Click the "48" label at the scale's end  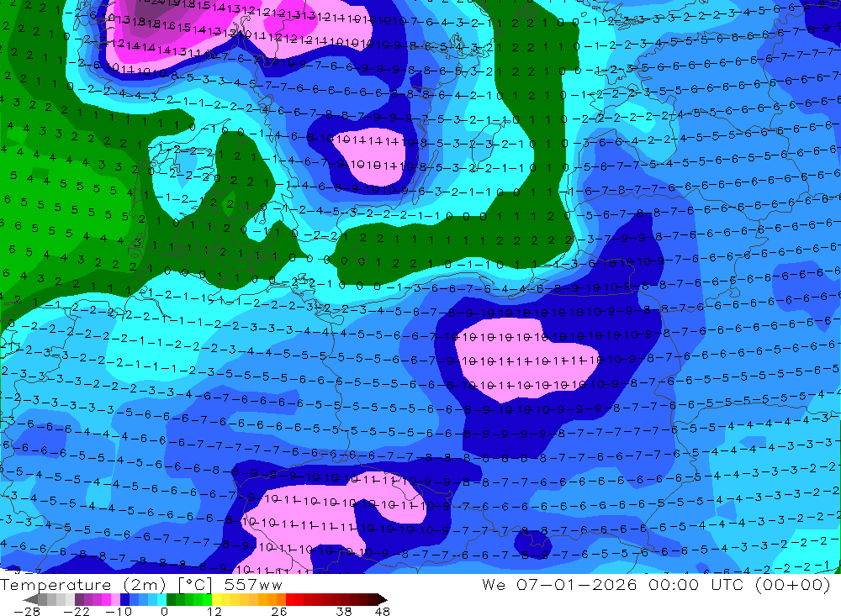coord(383,611)
